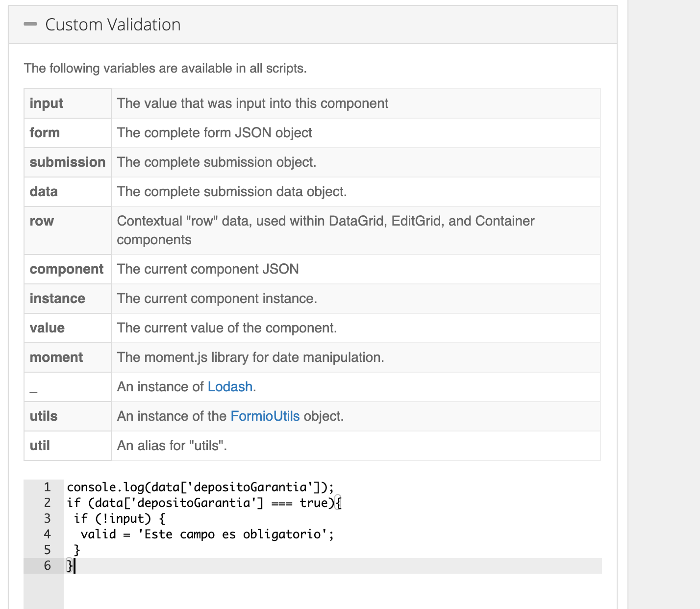This screenshot has width=700, height=609.
Task: Place cursor on line 1 console.log statement
Action: (196, 487)
